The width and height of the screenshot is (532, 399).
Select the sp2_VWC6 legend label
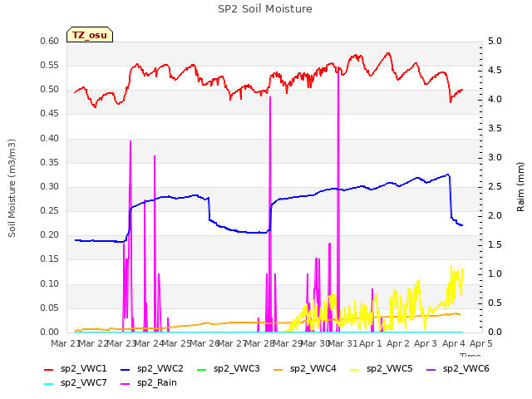point(466,369)
